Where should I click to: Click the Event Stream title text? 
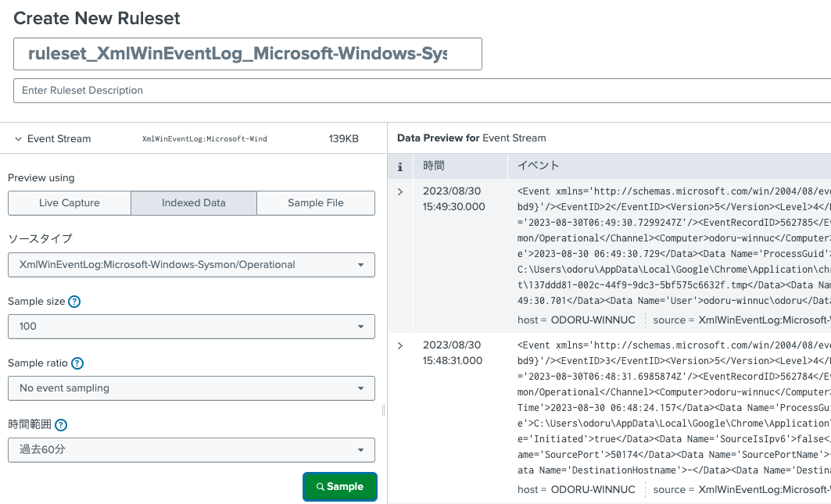pos(59,139)
